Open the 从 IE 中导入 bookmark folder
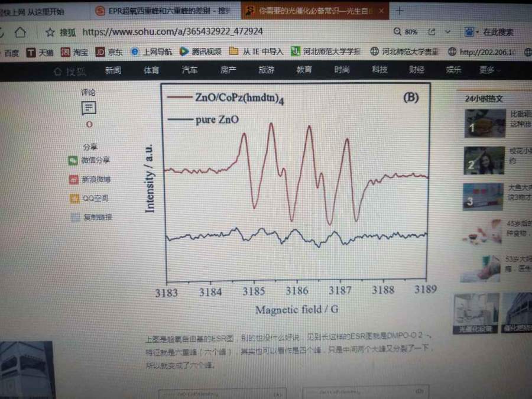The image size is (532, 399). point(256,51)
